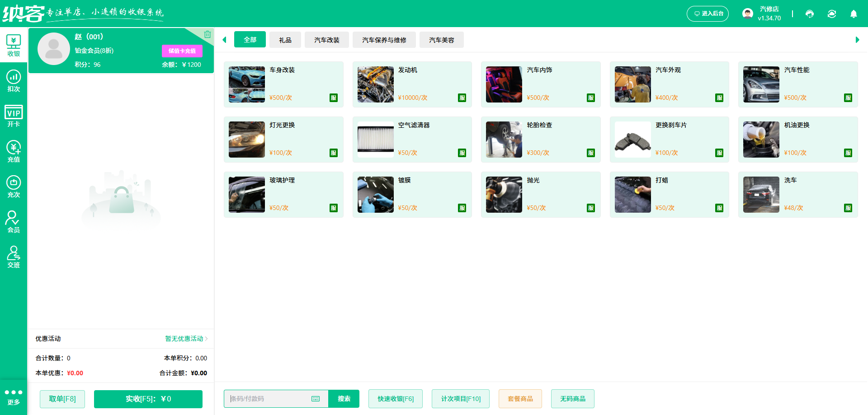This screenshot has width=868, height=415.
Task: Click the 储值卡充值 pink button
Action: (182, 51)
